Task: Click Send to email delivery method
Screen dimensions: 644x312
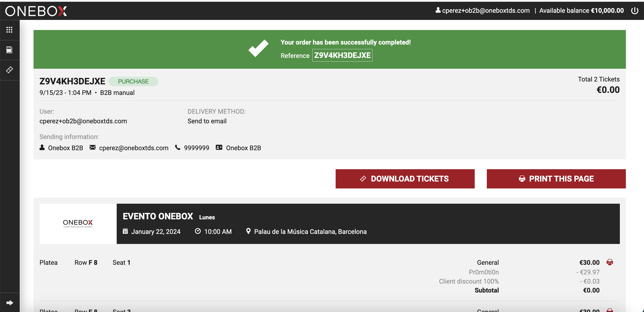Action: [x=207, y=121]
